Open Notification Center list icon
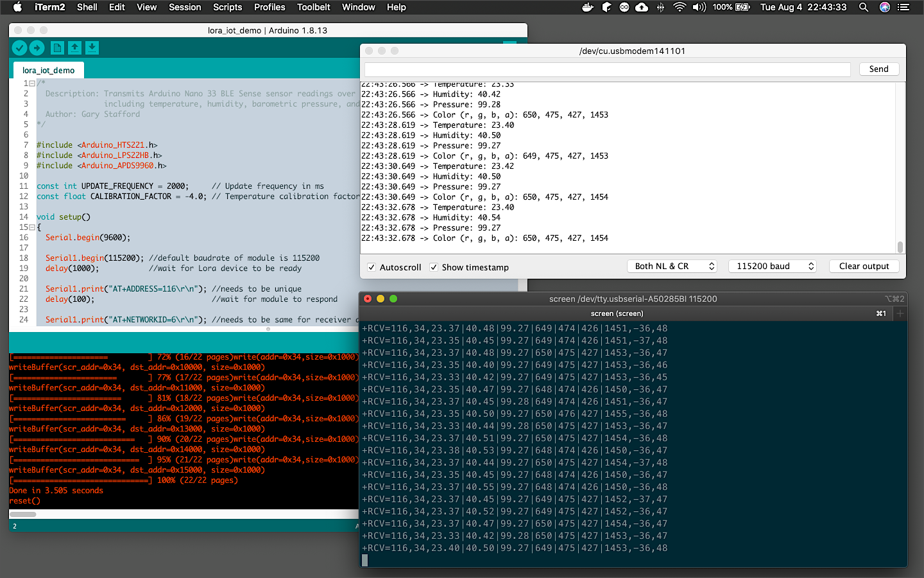The height and width of the screenshot is (578, 924). (903, 7)
